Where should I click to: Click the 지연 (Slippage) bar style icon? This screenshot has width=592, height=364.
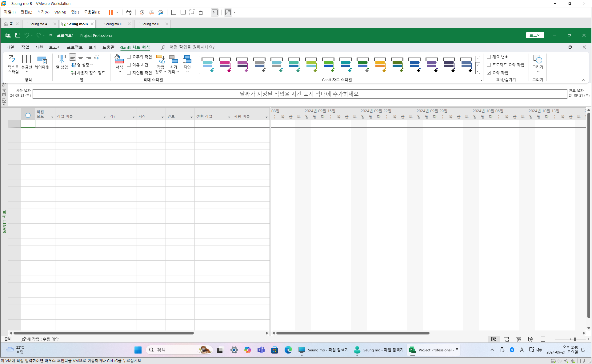[x=187, y=59]
